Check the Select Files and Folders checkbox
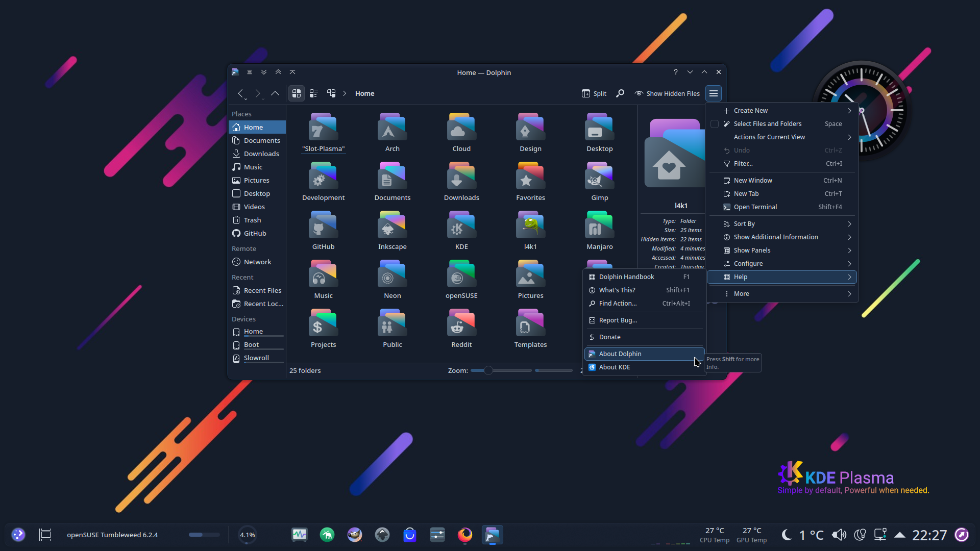 [x=715, y=124]
